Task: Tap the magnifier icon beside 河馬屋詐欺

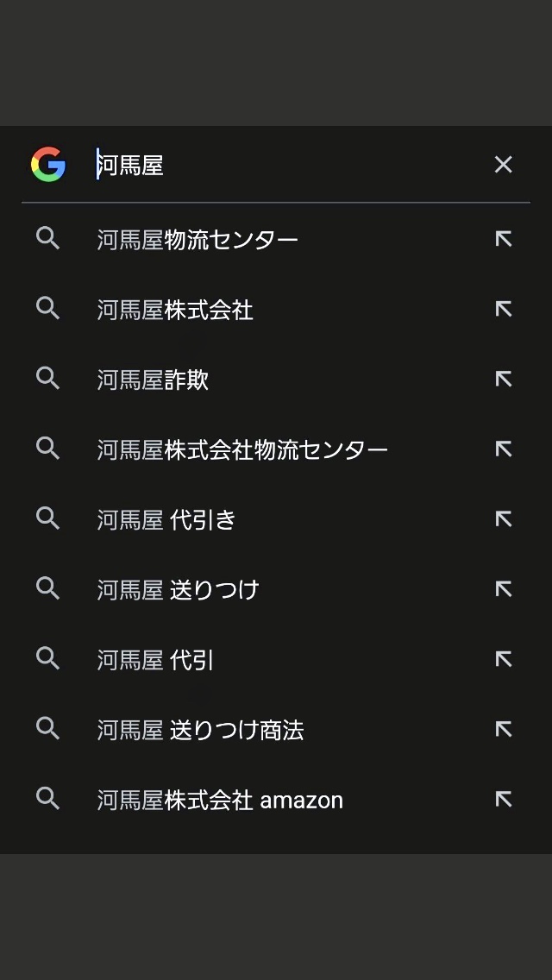Action: (48, 379)
